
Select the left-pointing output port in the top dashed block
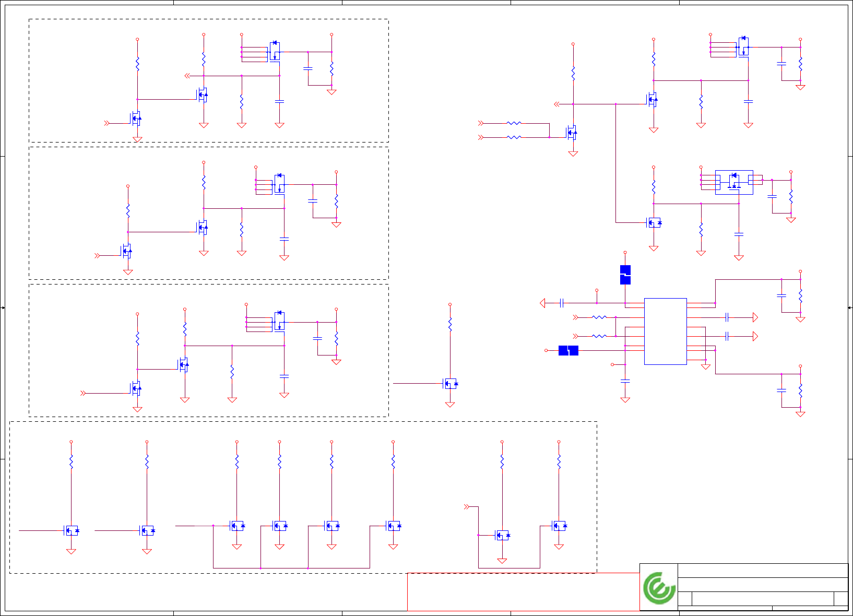(187, 76)
